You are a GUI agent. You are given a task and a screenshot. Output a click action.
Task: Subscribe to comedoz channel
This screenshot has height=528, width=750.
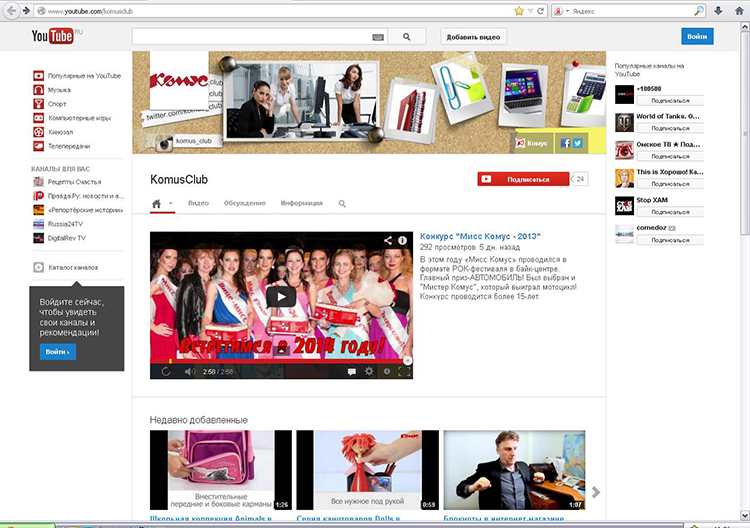tap(670, 240)
